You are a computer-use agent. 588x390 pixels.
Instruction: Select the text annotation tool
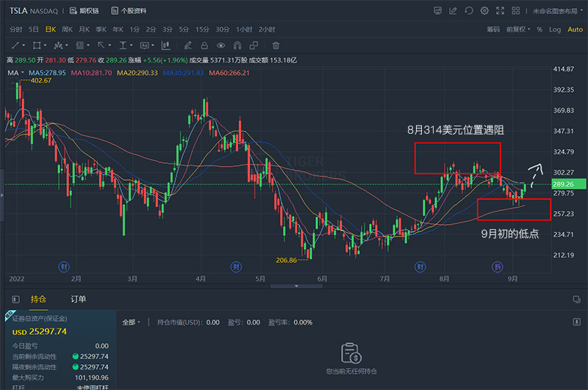(x=144, y=46)
